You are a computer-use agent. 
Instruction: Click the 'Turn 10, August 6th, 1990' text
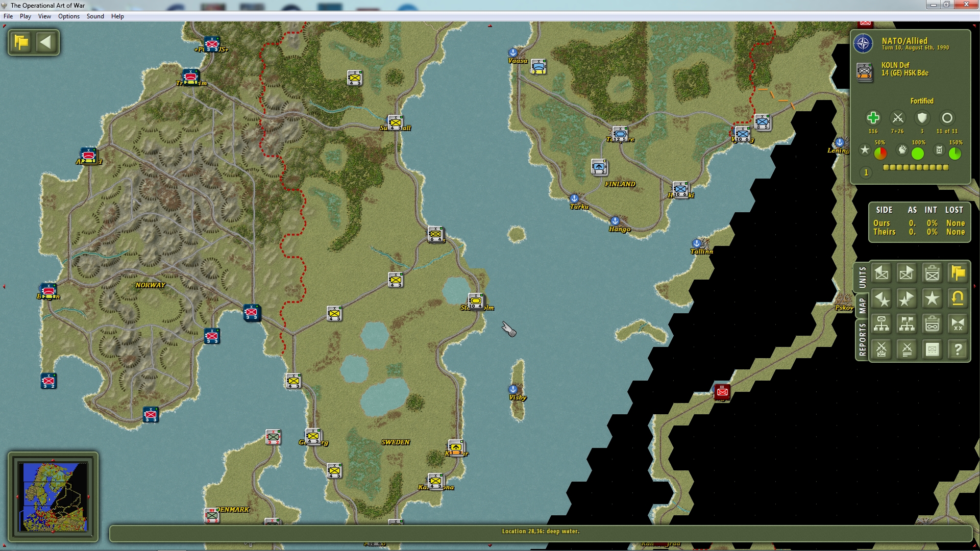915,48
